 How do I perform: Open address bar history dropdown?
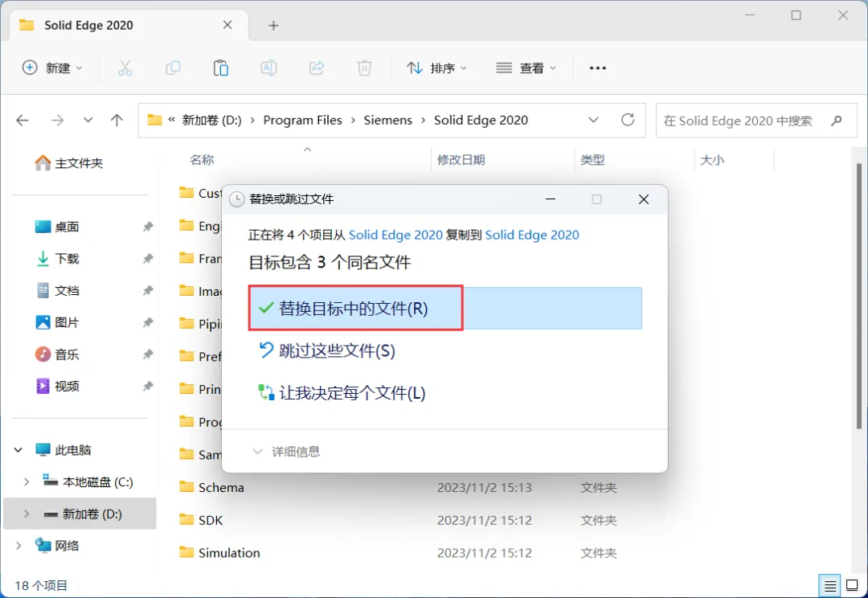tap(593, 120)
